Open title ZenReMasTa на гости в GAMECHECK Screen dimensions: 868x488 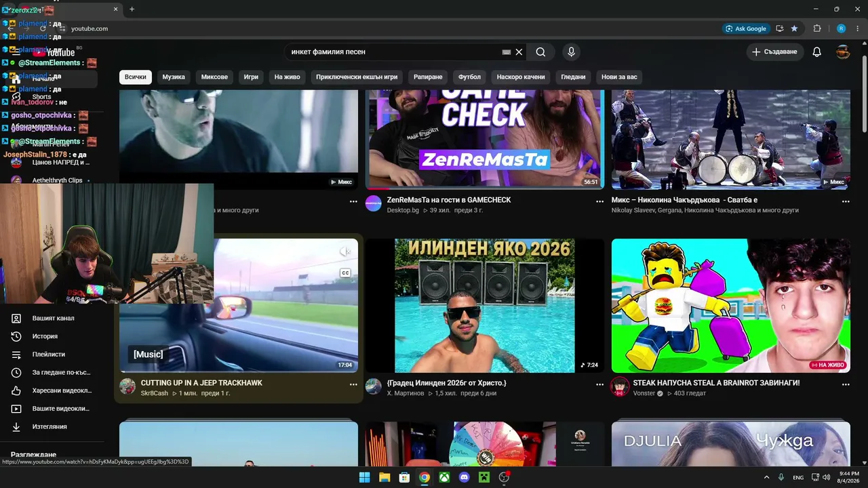pyautogui.click(x=449, y=200)
